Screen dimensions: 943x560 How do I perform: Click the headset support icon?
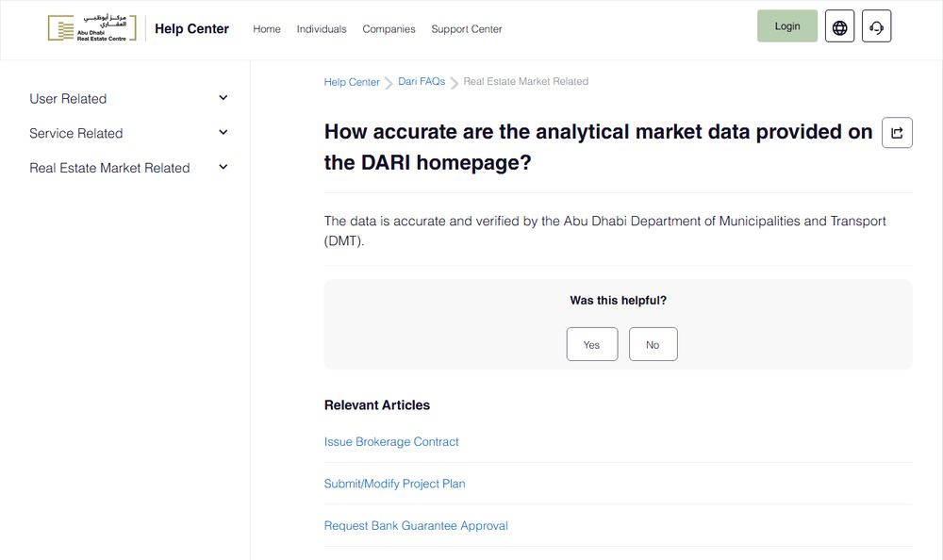(x=876, y=26)
